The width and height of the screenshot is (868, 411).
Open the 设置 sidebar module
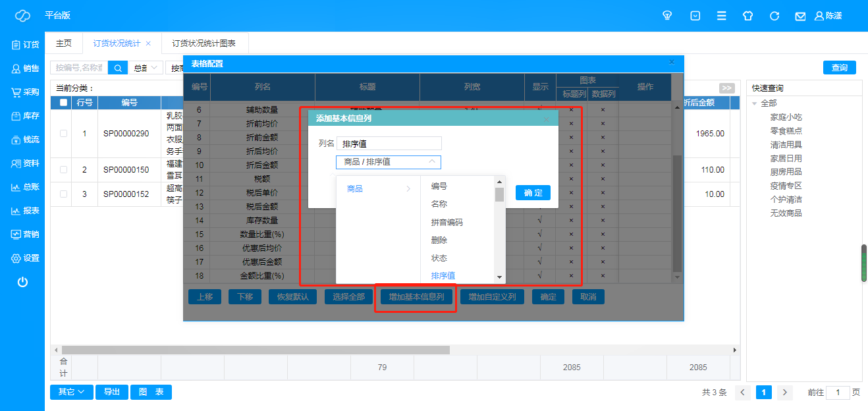tap(25, 258)
